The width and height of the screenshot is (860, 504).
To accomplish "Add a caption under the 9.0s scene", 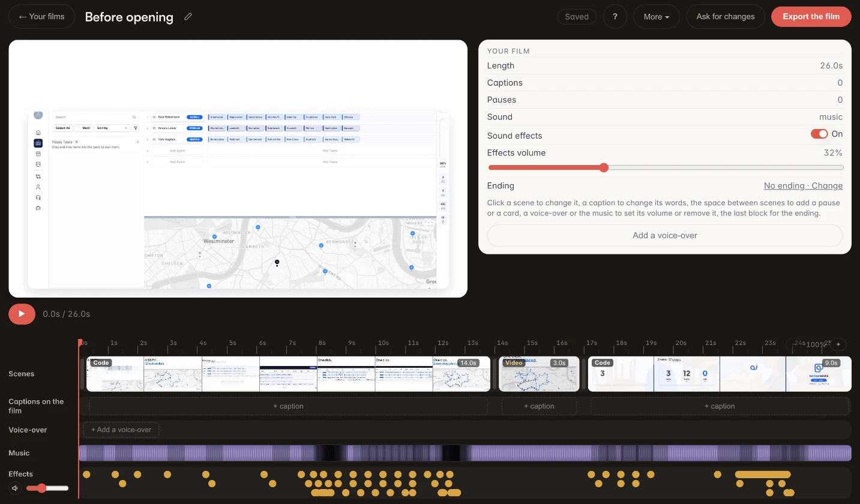I will coord(720,406).
